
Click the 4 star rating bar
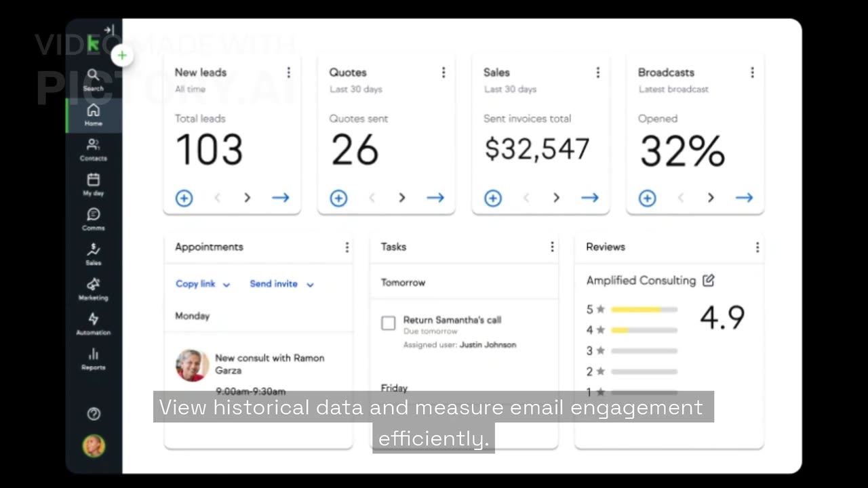(644, 330)
